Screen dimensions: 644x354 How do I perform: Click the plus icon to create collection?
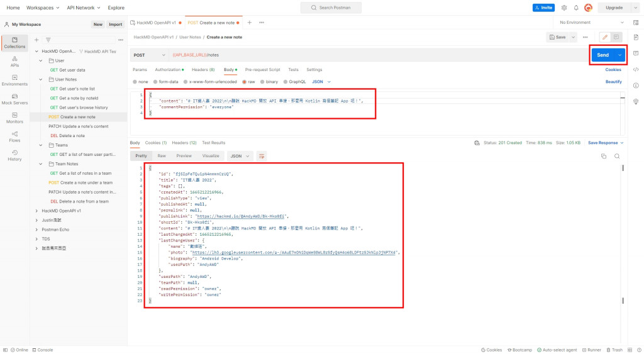tap(36, 40)
